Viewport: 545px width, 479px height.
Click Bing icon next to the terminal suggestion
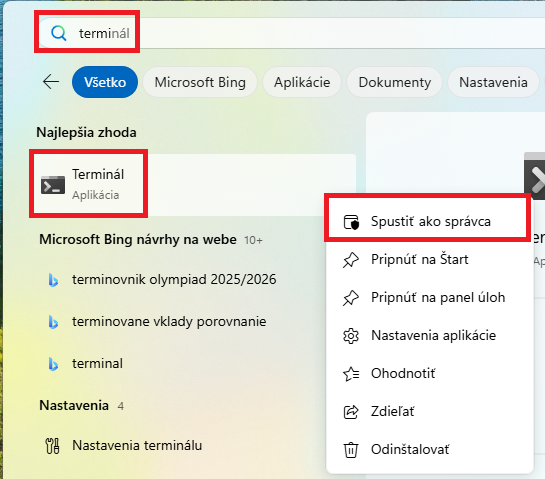pos(53,364)
